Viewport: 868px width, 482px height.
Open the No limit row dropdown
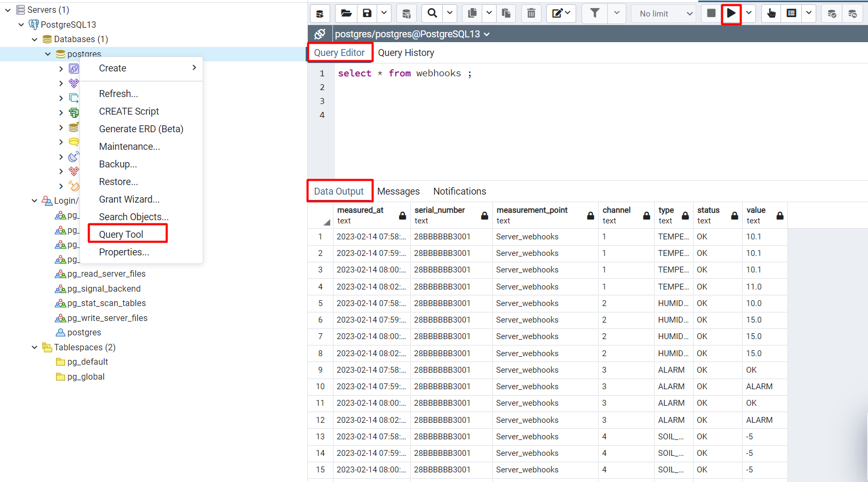[x=663, y=13]
